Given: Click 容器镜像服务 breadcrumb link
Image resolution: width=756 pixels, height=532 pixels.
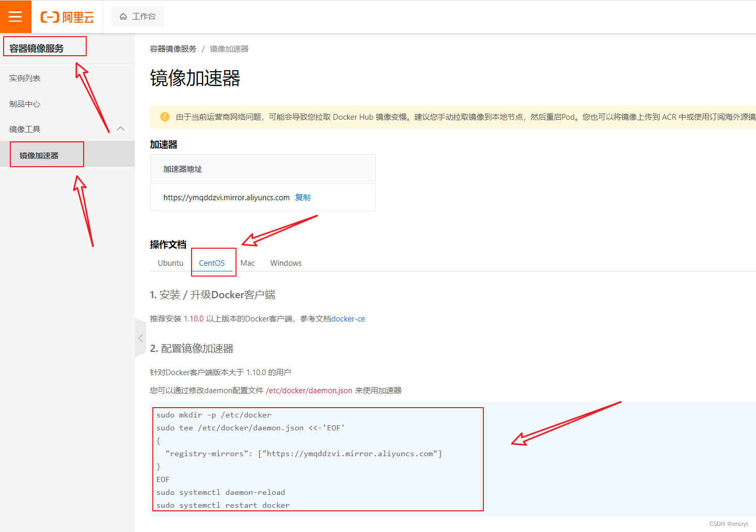Looking at the screenshot, I should 174,49.
